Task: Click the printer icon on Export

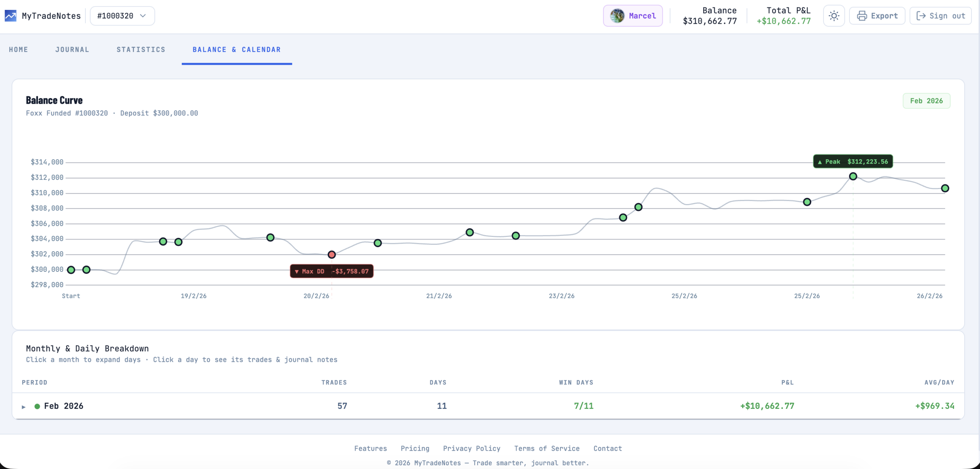Action: coord(862,16)
